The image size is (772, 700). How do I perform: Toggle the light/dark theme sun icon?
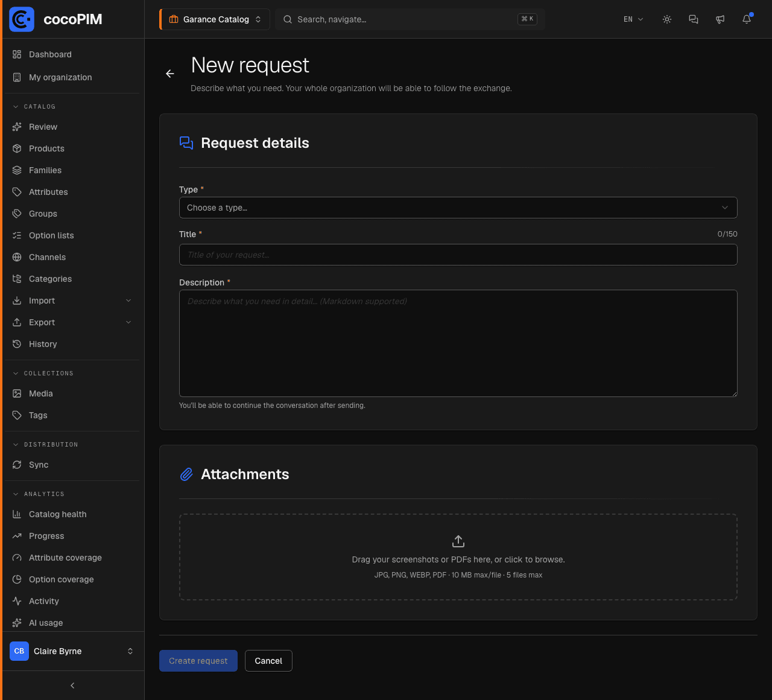(x=667, y=19)
